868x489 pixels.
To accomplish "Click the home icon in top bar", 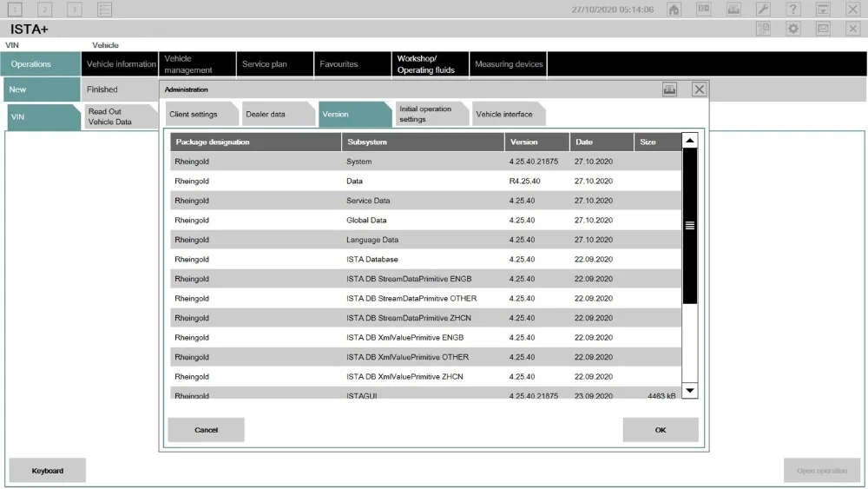I will 674,10.
